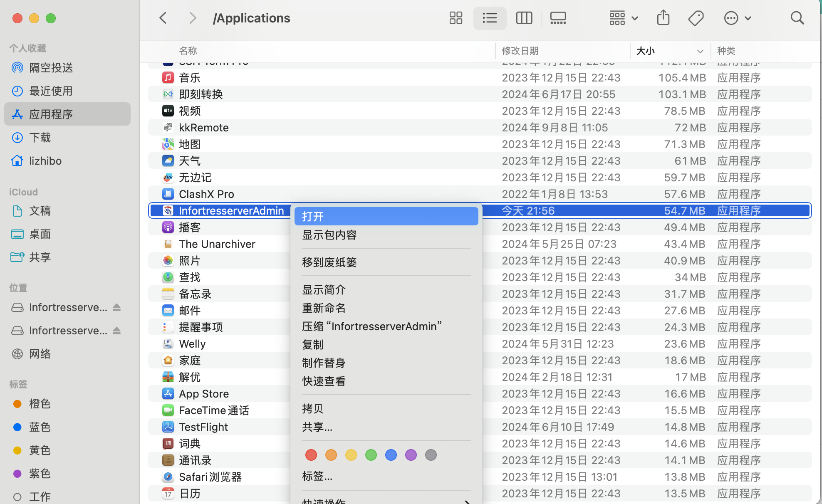
Task: Eject first Infortresserve volume
Action: (x=117, y=307)
